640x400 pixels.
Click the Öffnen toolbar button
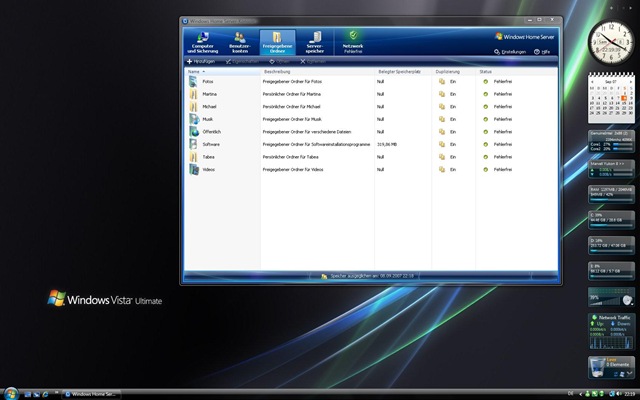(x=279, y=62)
